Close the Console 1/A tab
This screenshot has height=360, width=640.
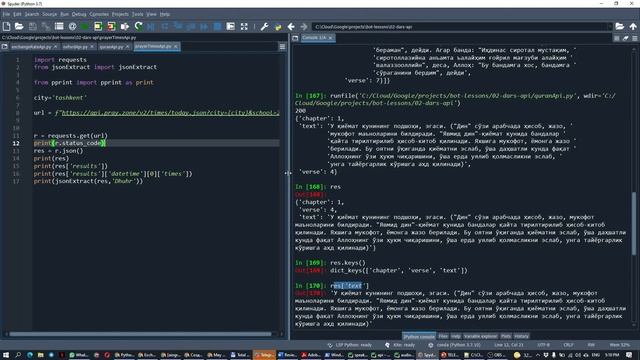coord(330,38)
